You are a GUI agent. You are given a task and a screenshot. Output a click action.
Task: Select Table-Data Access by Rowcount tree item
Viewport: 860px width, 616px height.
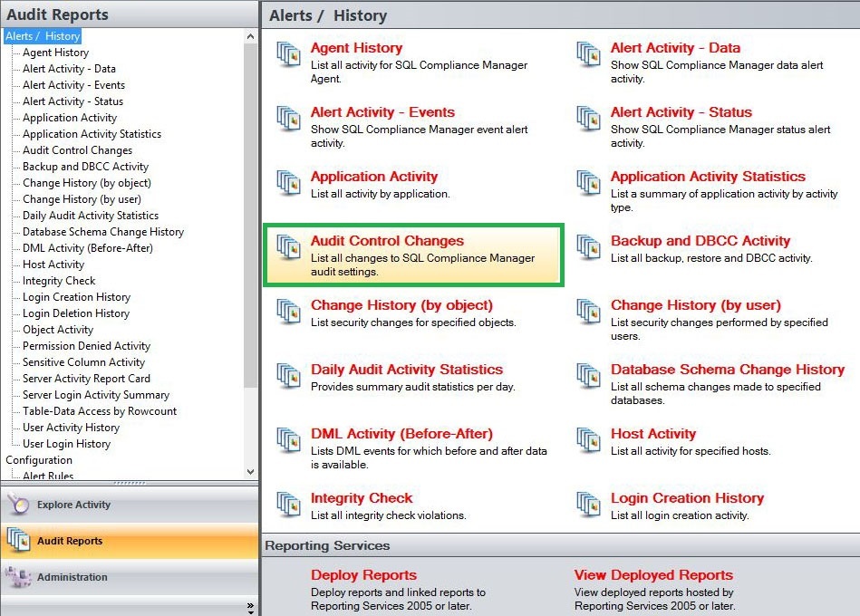click(100, 411)
